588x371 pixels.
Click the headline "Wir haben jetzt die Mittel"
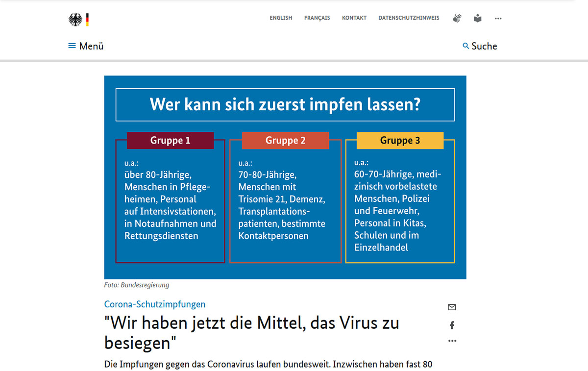pos(251,332)
